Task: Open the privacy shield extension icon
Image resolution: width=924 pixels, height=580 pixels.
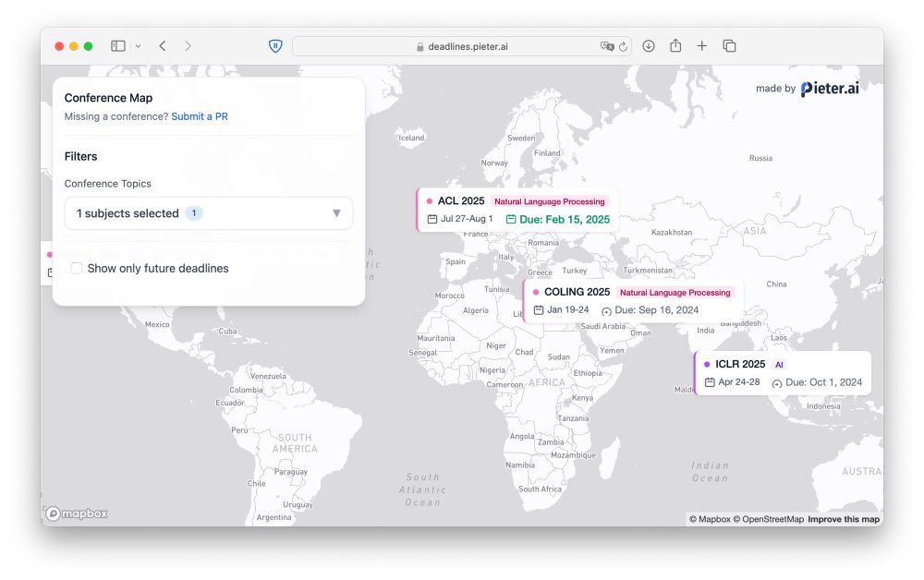Action: 275,46
